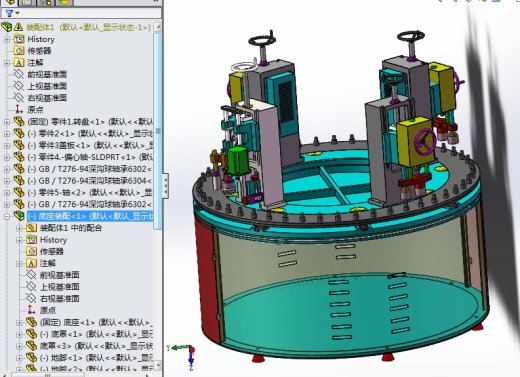Expand the top-level History folder
The height and width of the screenshot is (377, 520).
pyautogui.click(x=7, y=39)
